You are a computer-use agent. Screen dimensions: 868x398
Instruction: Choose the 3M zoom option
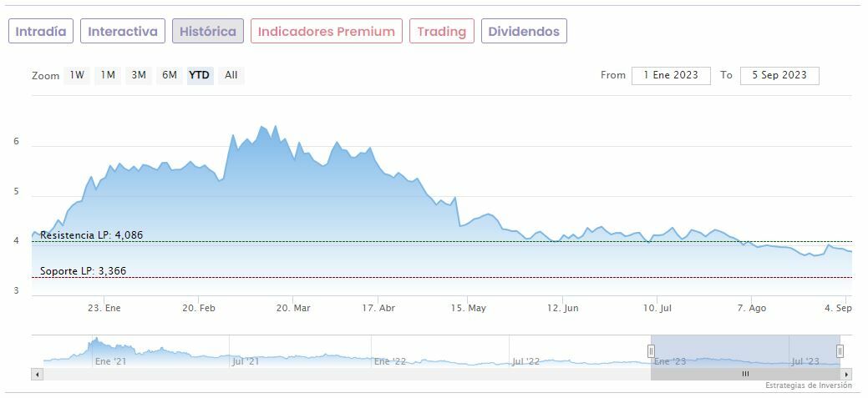[x=139, y=75]
